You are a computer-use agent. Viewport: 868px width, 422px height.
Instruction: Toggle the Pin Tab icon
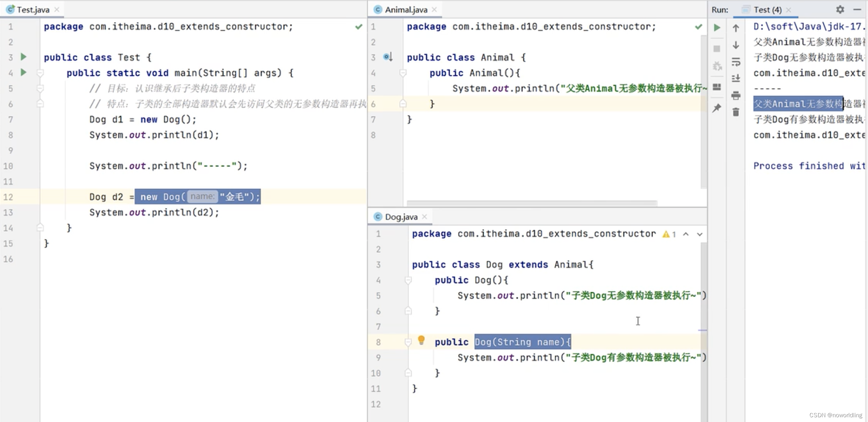pos(717,108)
